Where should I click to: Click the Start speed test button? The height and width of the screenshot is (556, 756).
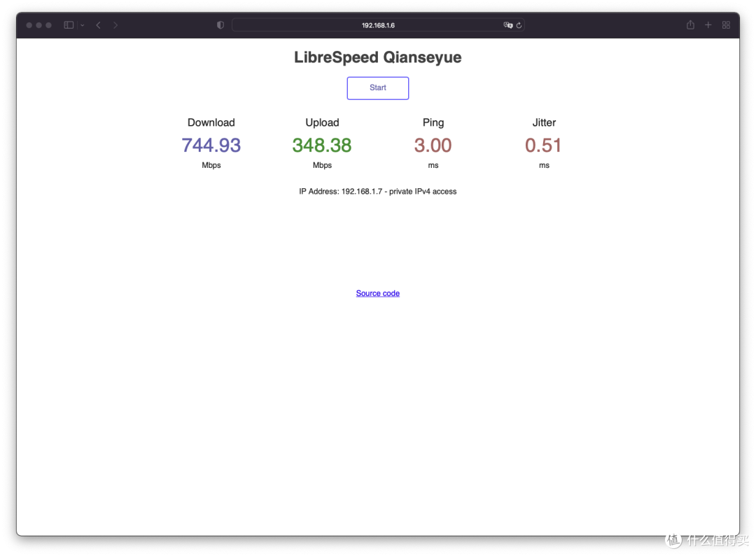[377, 88]
